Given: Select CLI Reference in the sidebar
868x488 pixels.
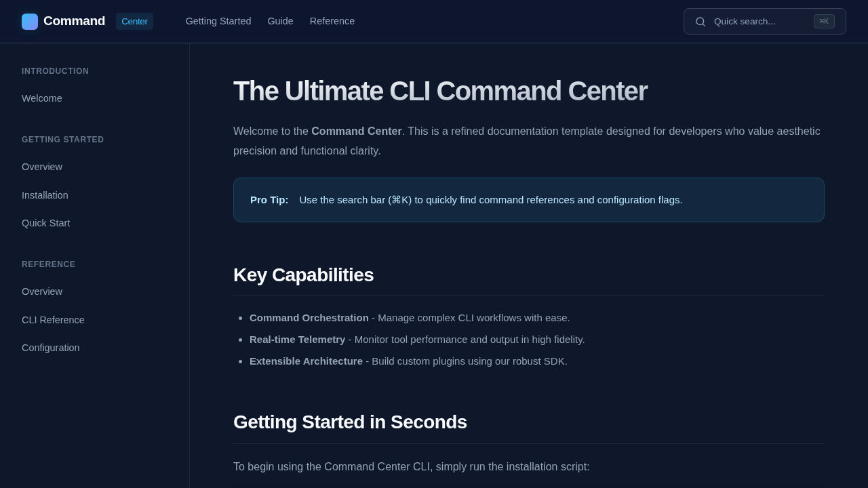Looking at the screenshot, I should (53, 320).
